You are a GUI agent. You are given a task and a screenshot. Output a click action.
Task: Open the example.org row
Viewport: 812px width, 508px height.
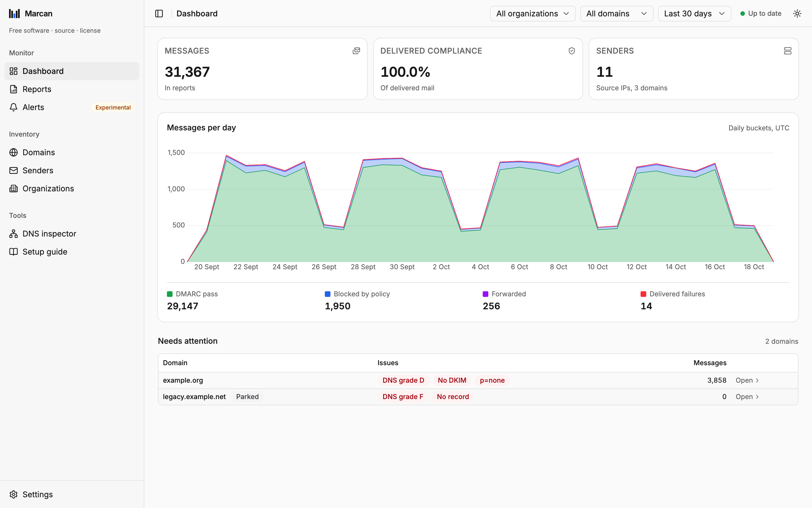[478, 380]
